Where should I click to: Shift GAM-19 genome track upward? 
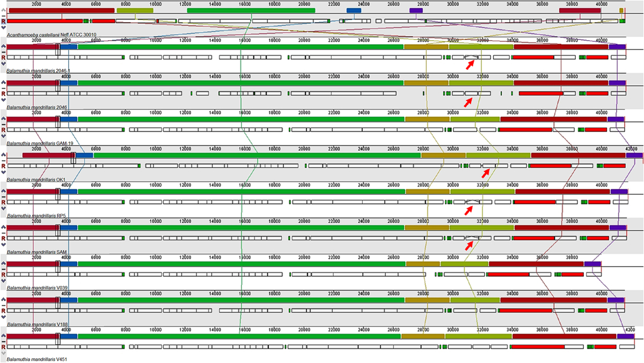click(3, 119)
